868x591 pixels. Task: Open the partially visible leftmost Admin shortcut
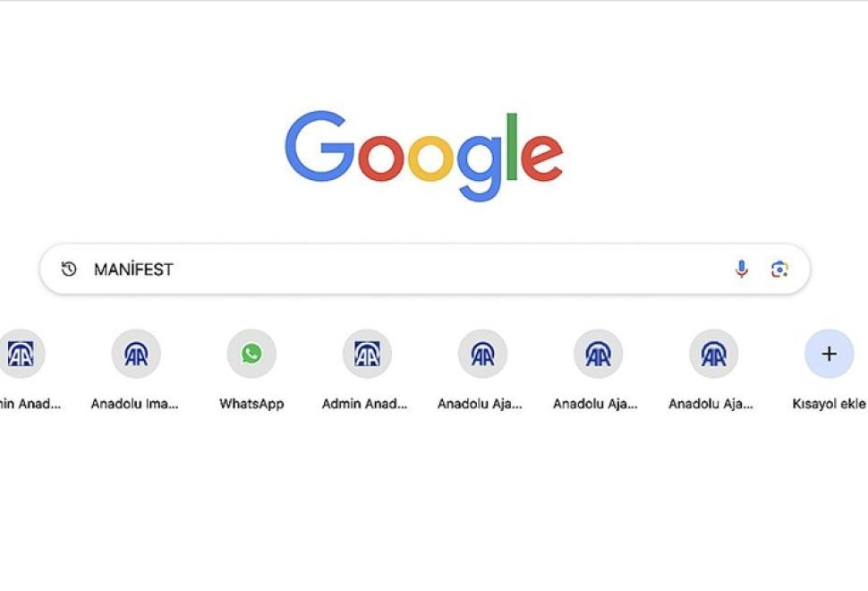21,354
